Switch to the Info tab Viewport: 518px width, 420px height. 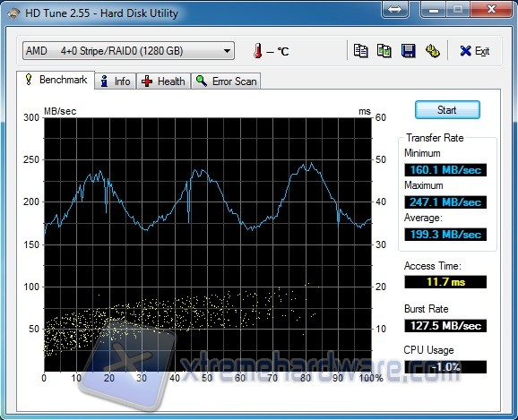tap(116, 81)
